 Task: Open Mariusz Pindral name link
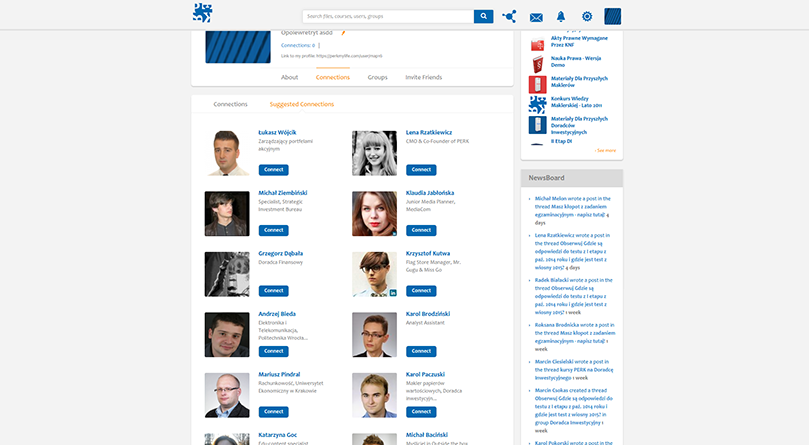click(279, 374)
